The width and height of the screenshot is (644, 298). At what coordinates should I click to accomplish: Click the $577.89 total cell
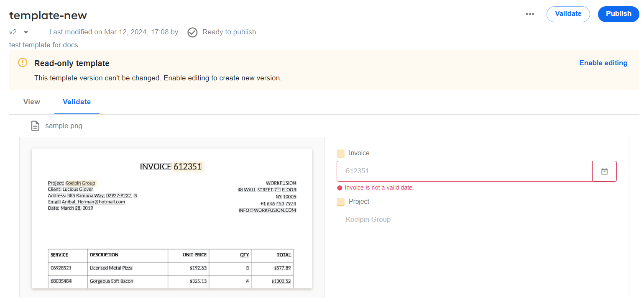283,268
